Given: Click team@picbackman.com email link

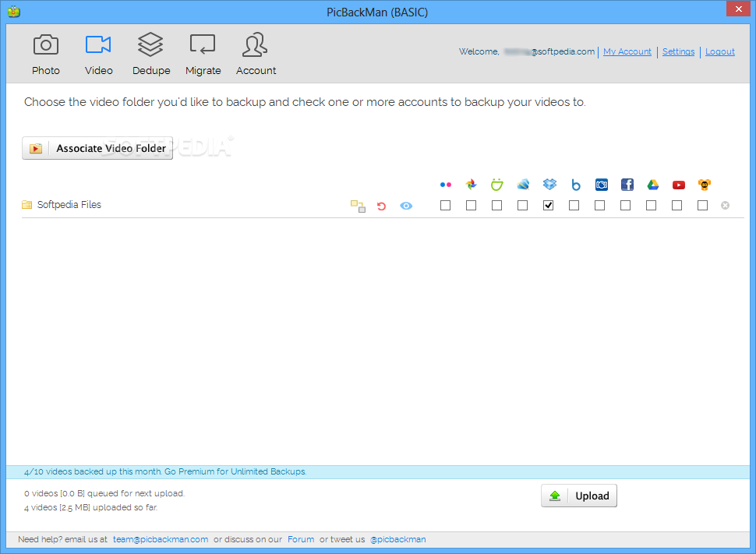Looking at the screenshot, I should 161,539.
